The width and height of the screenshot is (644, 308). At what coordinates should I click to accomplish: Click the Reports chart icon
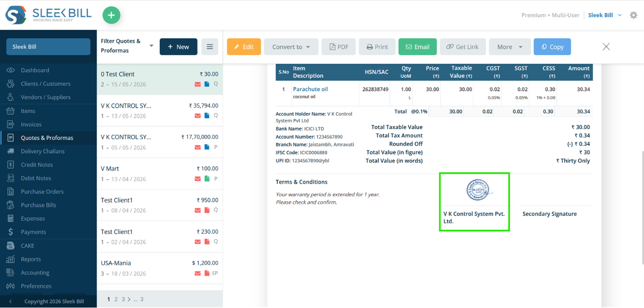point(11,259)
